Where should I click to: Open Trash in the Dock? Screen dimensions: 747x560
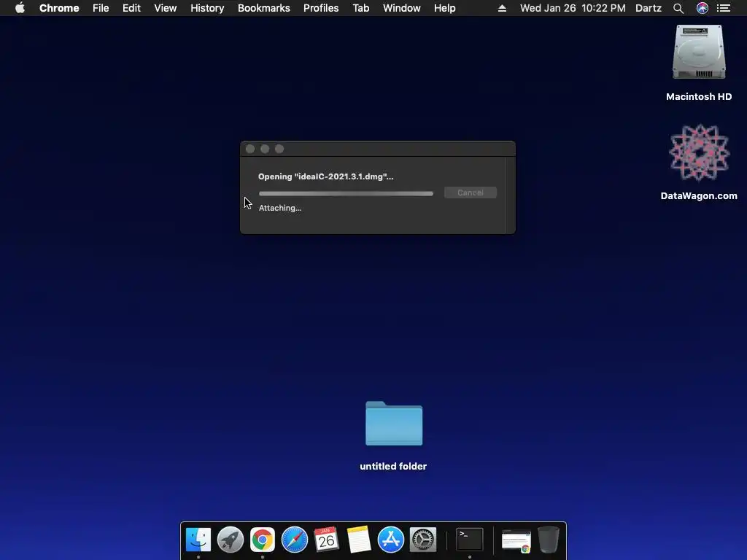click(549, 540)
